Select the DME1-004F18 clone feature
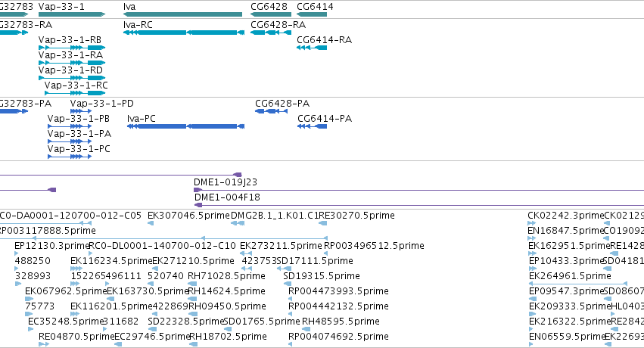This screenshot has width=644, height=348. coord(419,205)
